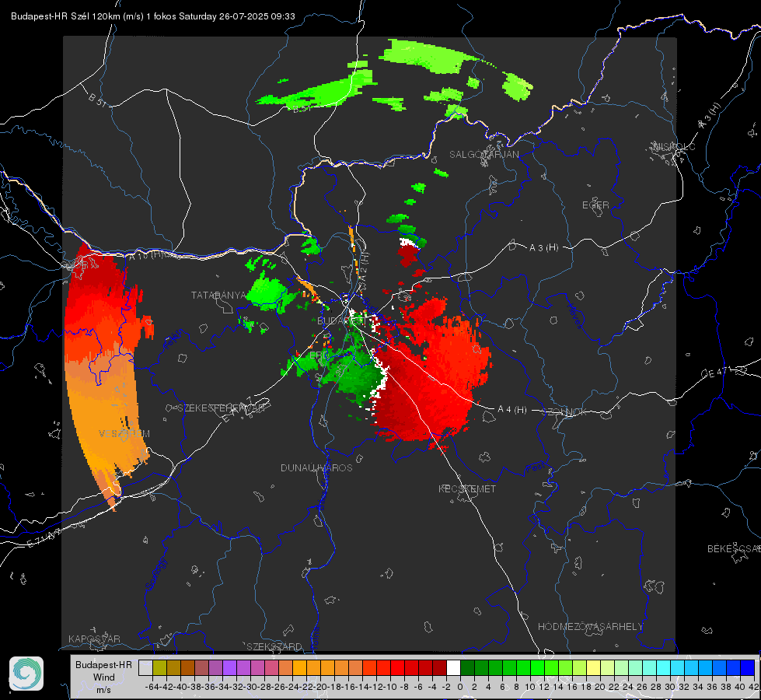
Task: Click the meteorological service swirl logo
Action: [x=26, y=674]
